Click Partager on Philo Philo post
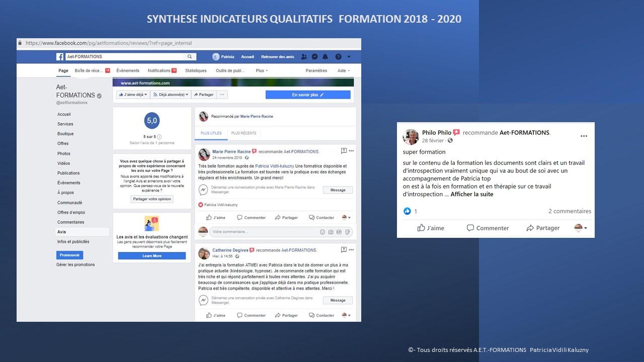This screenshot has width=644, height=362. (x=543, y=228)
